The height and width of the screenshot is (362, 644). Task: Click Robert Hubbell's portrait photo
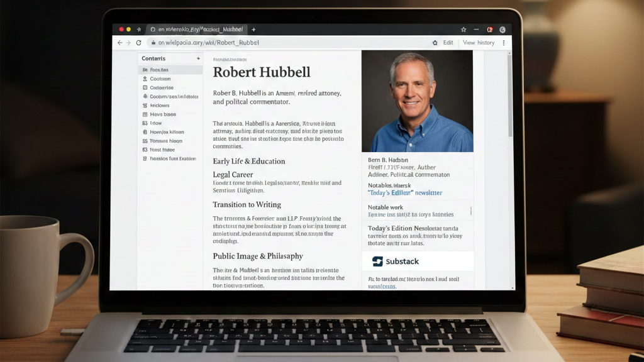point(417,101)
